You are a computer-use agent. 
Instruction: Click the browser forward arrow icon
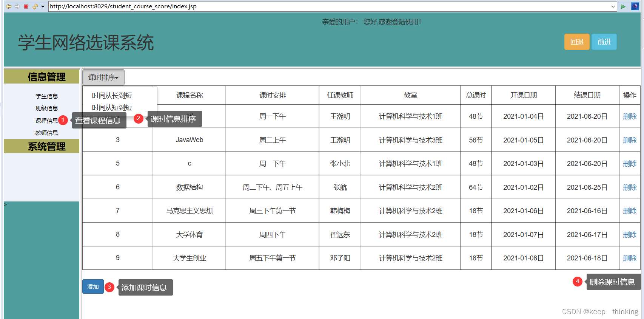[17, 6]
